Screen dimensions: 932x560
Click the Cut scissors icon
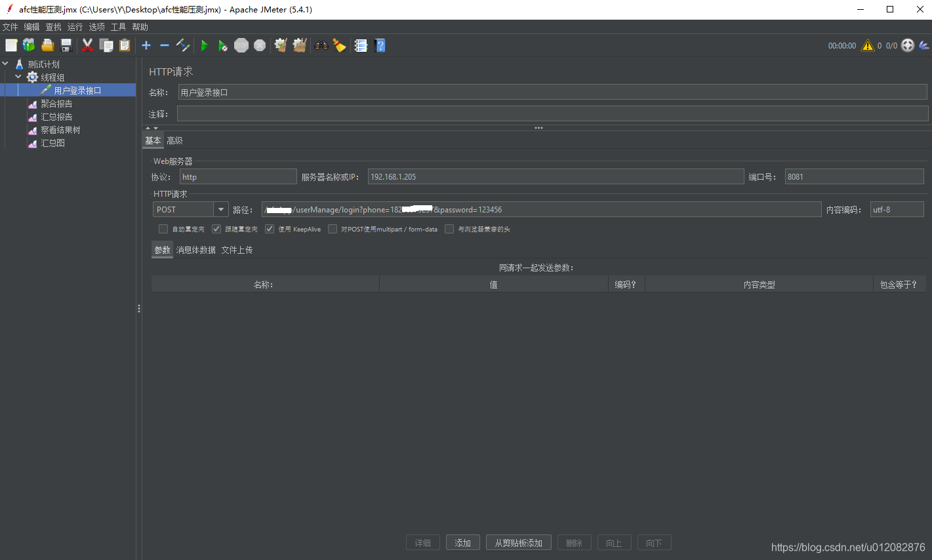[87, 45]
